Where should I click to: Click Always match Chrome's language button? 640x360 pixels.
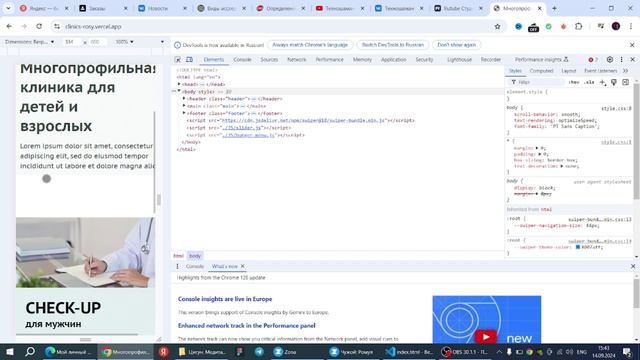310,45
